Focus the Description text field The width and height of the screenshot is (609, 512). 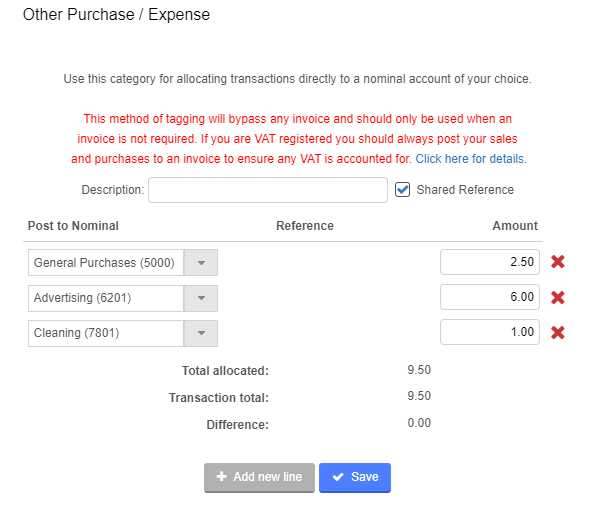pos(267,190)
